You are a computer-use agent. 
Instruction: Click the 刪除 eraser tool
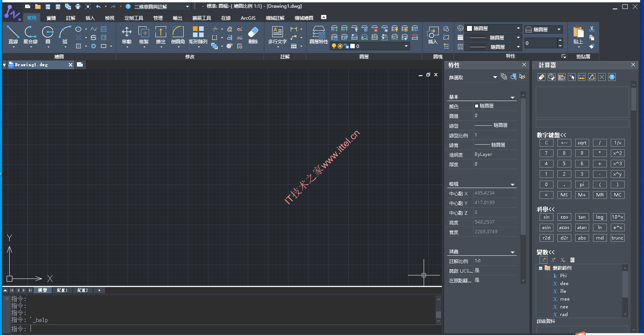pyautogui.click(x=253, y=35)
